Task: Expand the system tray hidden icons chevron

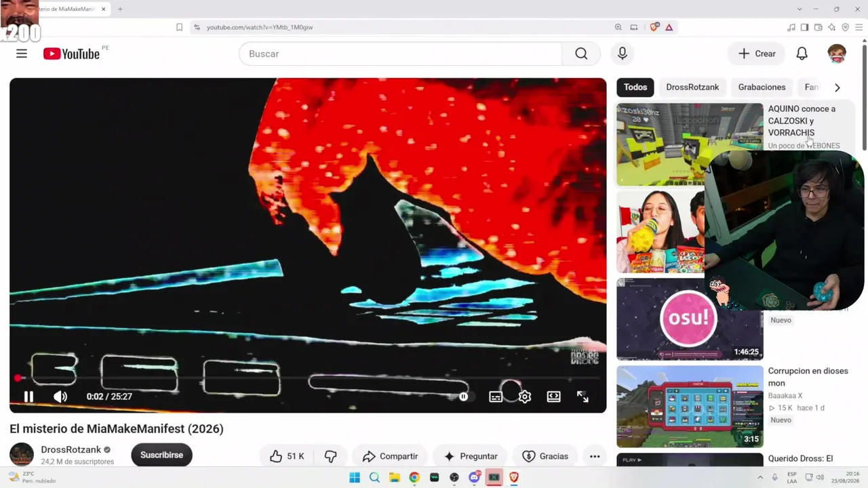Action: coord(760,477)
